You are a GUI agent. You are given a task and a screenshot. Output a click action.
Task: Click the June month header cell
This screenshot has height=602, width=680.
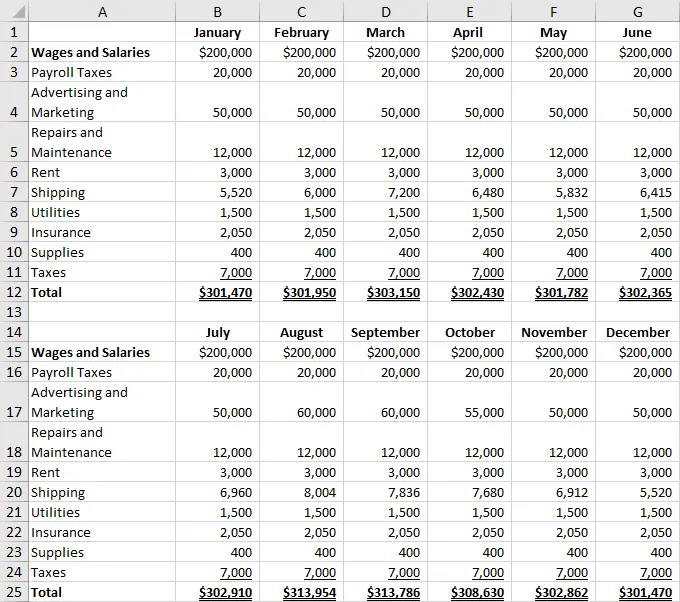[x=638, y=32]
